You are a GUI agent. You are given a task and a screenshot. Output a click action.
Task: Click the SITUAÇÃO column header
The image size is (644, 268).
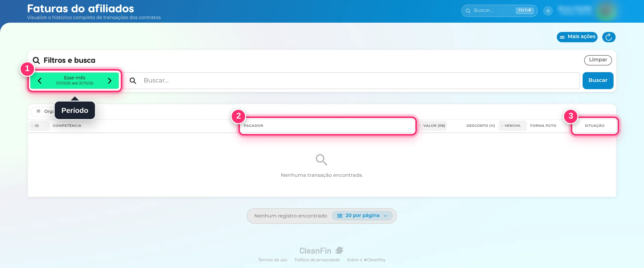pos(594,125)
